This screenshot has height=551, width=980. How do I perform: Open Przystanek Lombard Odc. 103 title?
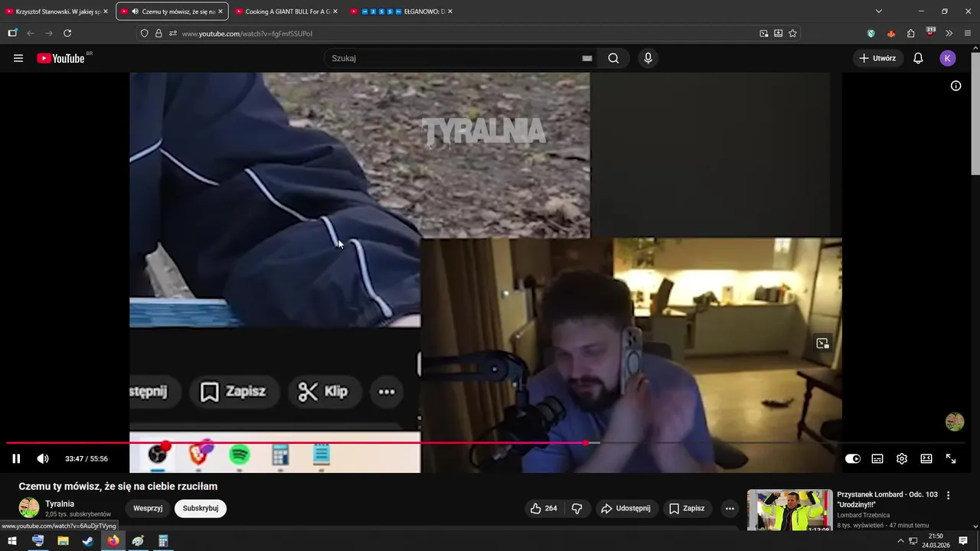(887, 500)
